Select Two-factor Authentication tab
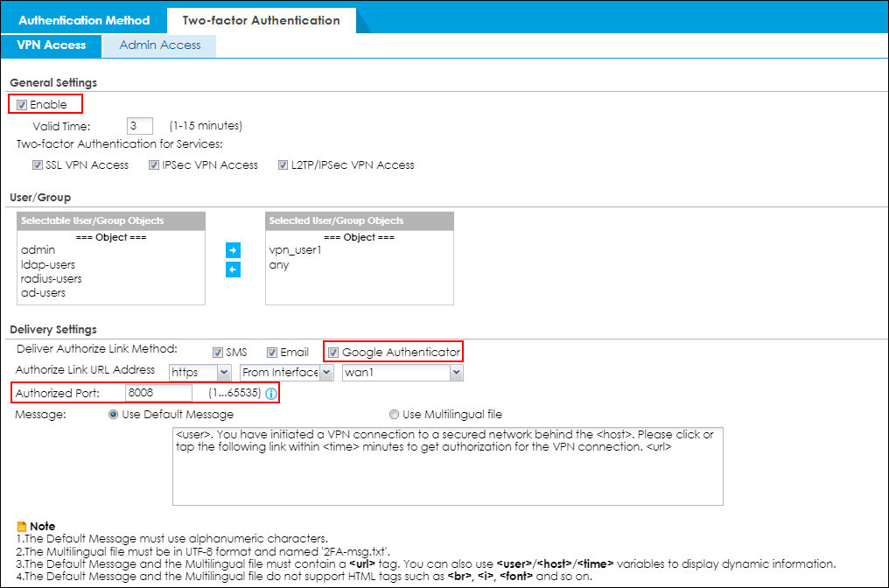889x588 pixels. (262, 20)
